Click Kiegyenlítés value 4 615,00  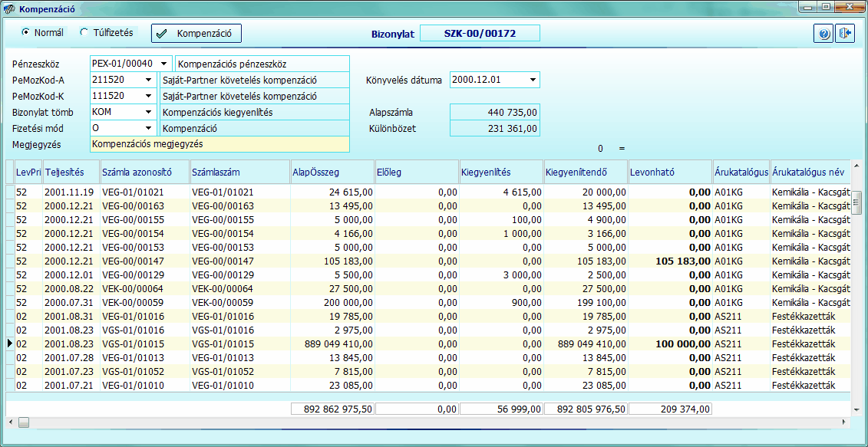click(501, 192)
